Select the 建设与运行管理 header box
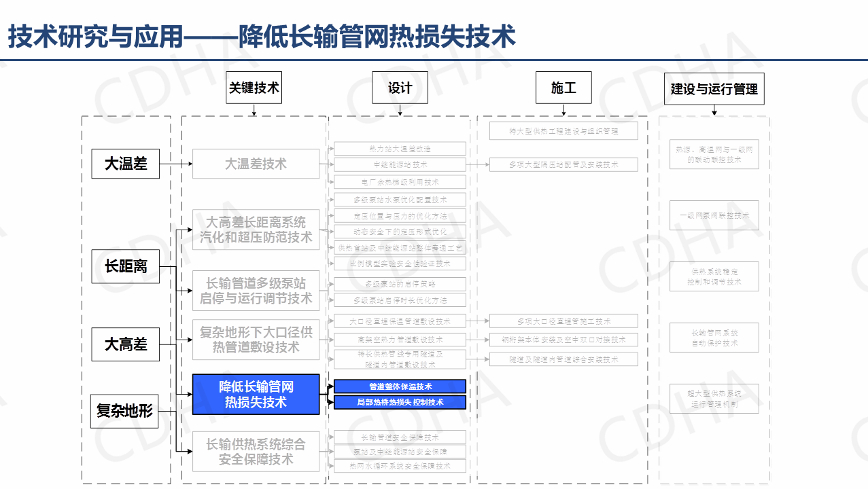 [x=714, y=88]
